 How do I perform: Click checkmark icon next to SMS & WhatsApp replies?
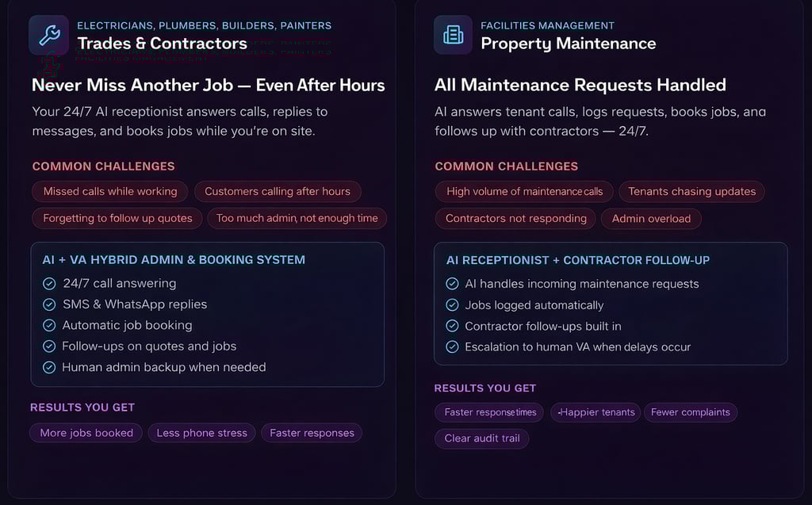(49, 304)
